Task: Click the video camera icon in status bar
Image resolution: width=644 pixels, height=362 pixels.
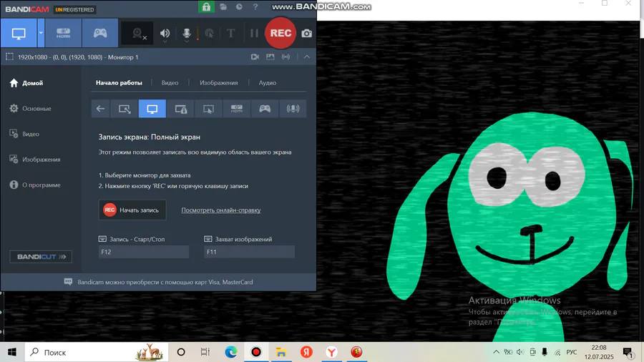Action: (x=255, y=57)
